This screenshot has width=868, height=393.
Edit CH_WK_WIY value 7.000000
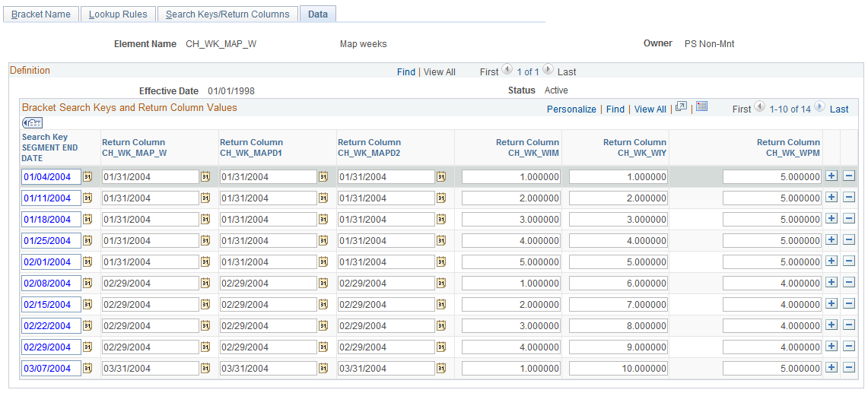618,304
